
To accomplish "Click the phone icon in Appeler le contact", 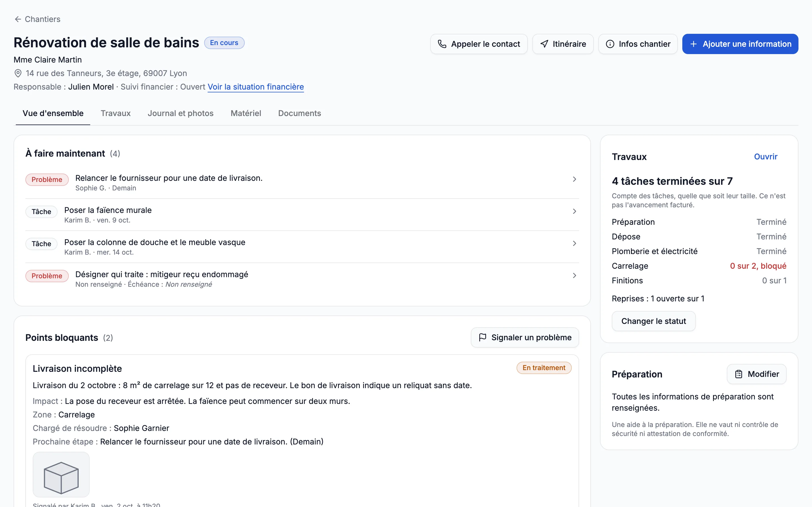I will pos(442,44).
